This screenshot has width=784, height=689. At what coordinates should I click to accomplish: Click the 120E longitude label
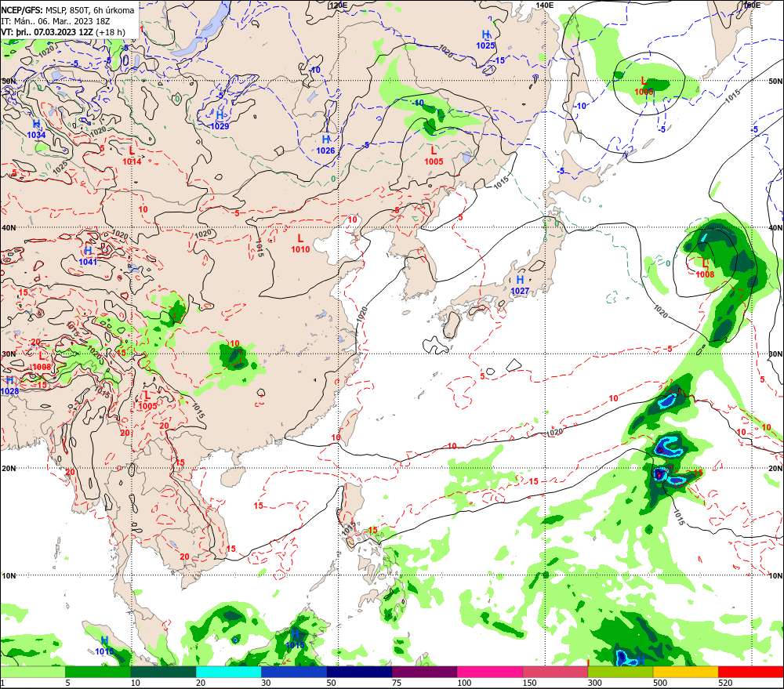339,5
